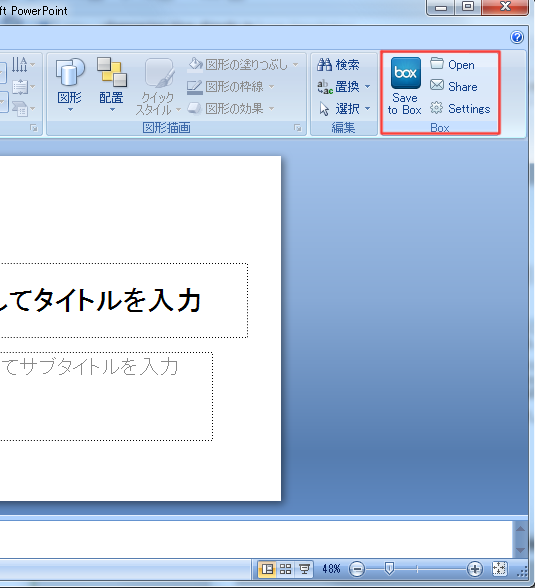Click the 選択 select cursor button
Viewport: 535px width, 588px height.
click(x=339, y=109)
